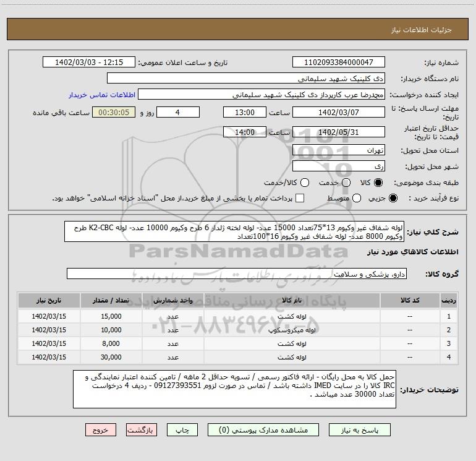Image resolution: width=476 pixels, height=461 pixels.
Task: Click the واحد شمارش column header
Action: point(172,301)
